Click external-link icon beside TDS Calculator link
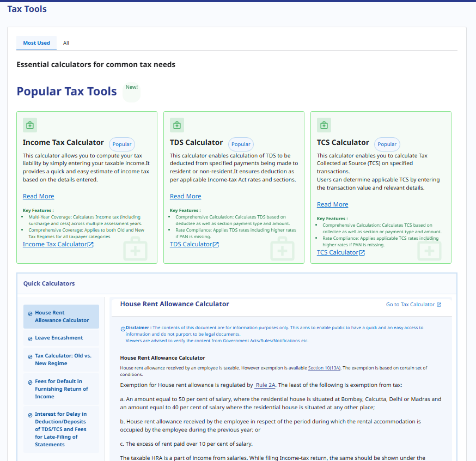 tap(216, 245)
